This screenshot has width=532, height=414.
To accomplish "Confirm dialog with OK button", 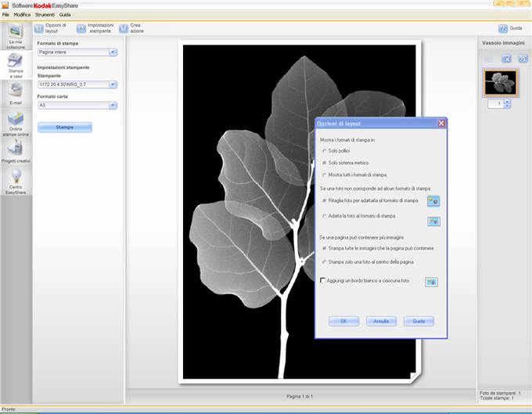I will 343,321.
